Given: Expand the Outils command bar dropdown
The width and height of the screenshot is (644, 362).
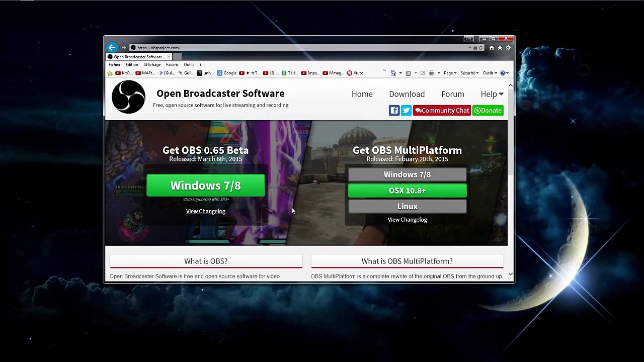Looking at the screenshot, I should coord(490,73).
